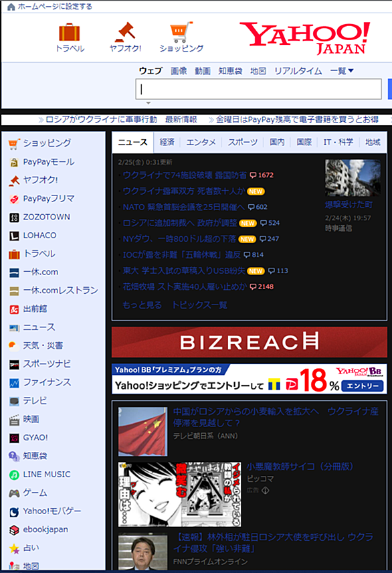Click the ZOZOTOWN sidebar icon
This screenshot has width=392, height=573.
14,218
